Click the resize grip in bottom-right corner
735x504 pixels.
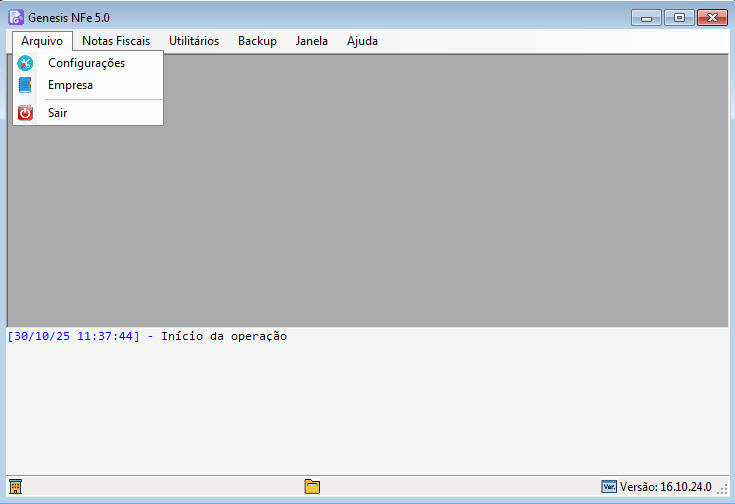[723, 490]
